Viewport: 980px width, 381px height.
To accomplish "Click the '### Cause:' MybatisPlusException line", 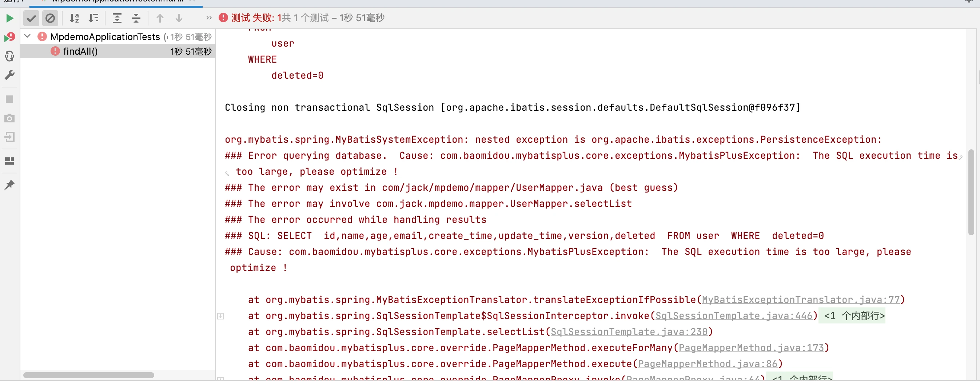I will (568, 251).
